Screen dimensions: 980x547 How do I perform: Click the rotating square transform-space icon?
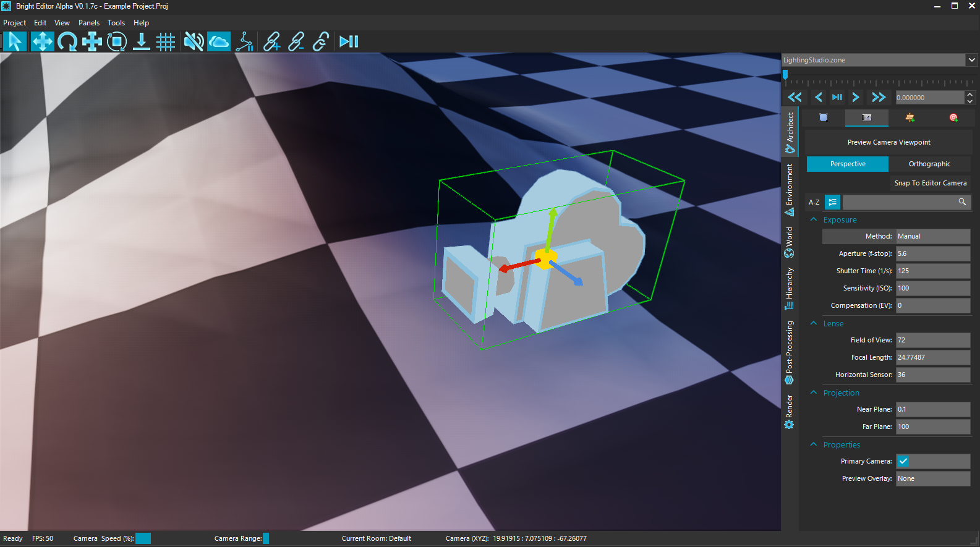click(116, 41)
